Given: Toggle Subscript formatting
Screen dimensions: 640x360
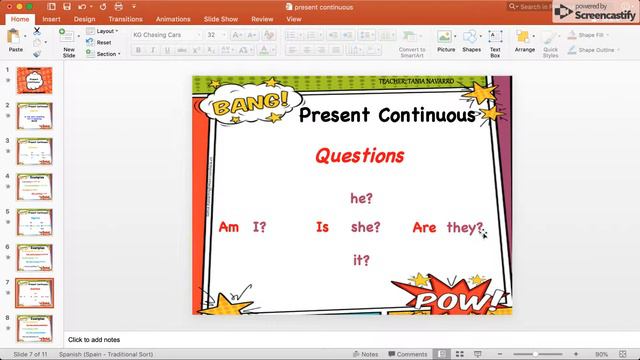Looking at the screenshot, I should (x=211, y=50).
